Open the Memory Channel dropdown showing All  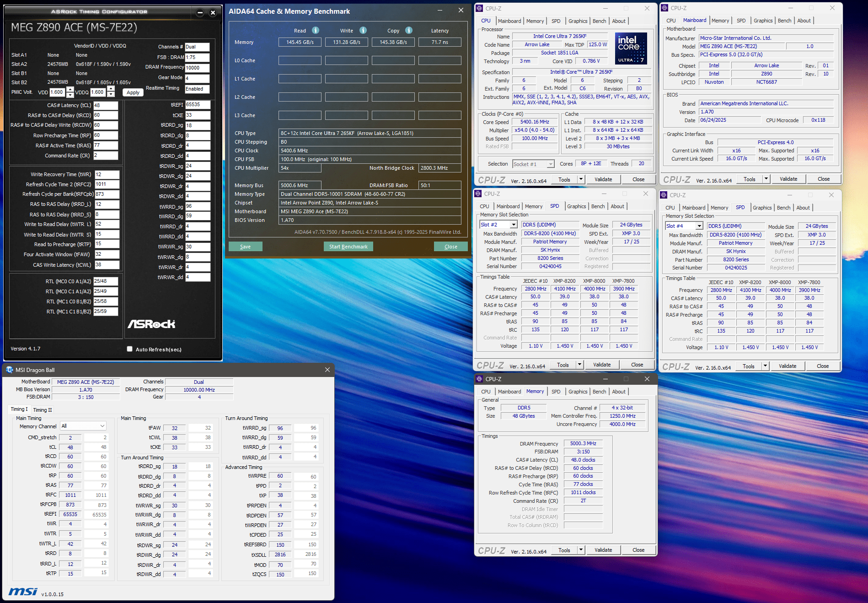pyautogui.click(x=83, y=426)
